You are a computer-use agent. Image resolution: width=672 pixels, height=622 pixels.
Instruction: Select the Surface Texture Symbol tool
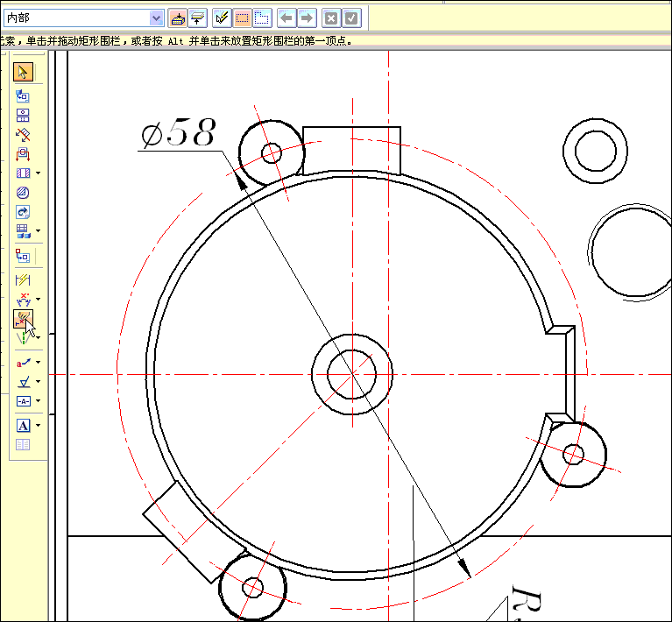(x=23, y=381)
